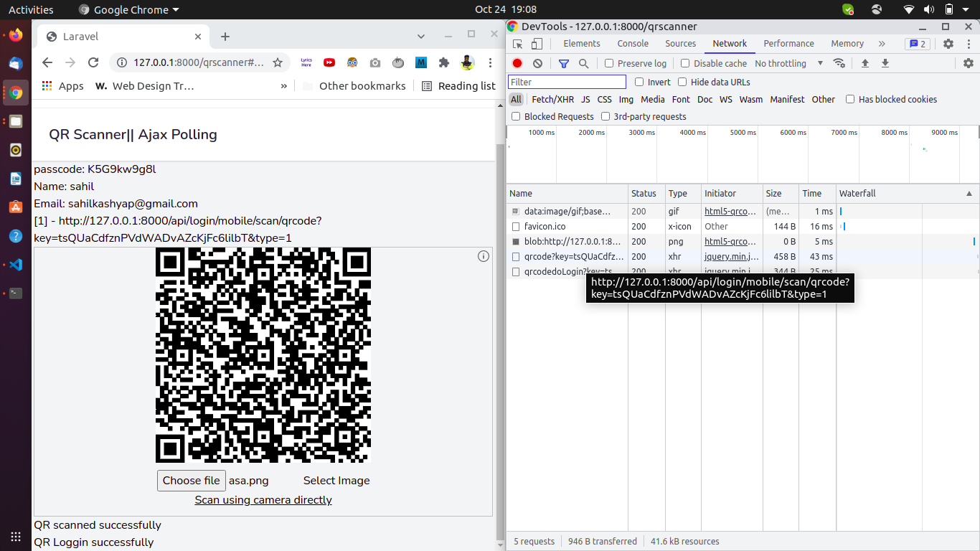
Task: Click the Chrome address bar URL
Action: [199, 62]
